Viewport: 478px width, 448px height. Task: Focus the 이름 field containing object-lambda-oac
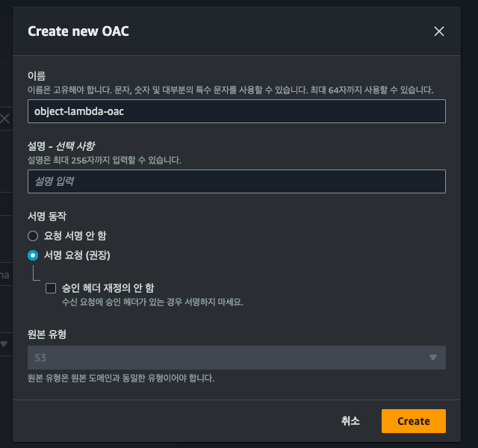pyautogui.click(x=236, y=111)
